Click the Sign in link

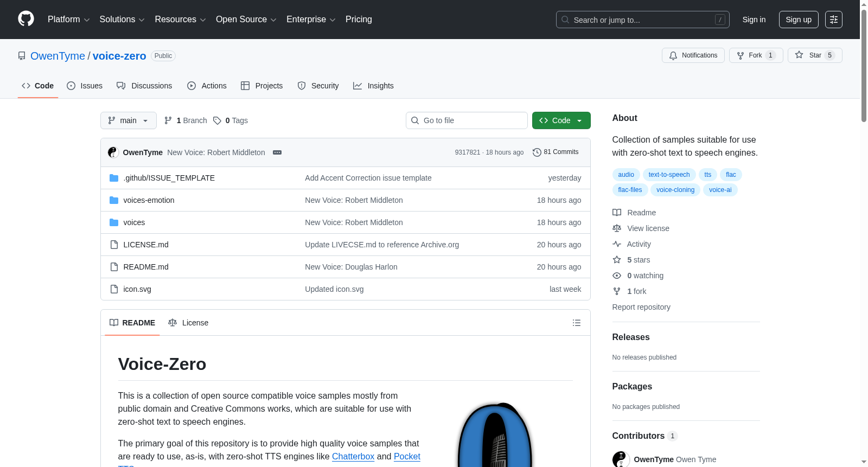[x=754, y=20]
